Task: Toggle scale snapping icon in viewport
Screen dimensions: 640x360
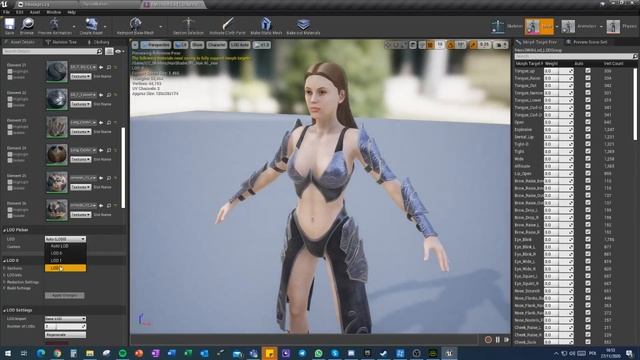Action: pos(473,45)
